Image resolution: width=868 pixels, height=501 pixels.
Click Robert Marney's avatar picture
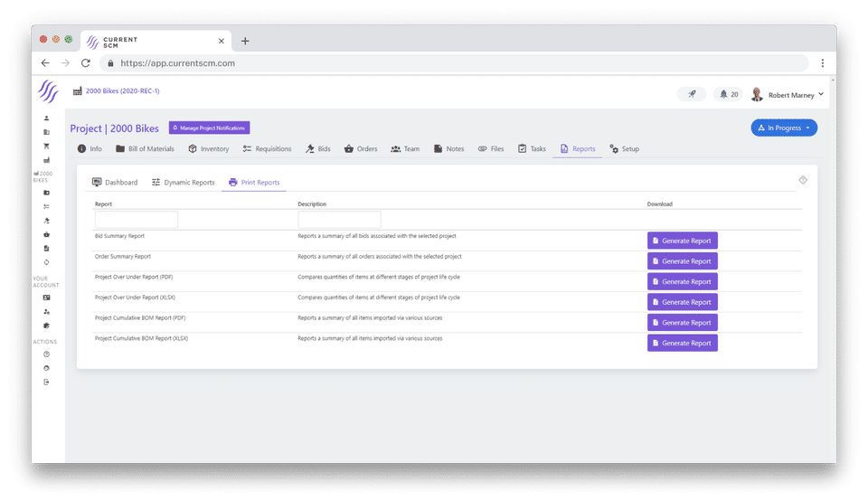(757, 95)
